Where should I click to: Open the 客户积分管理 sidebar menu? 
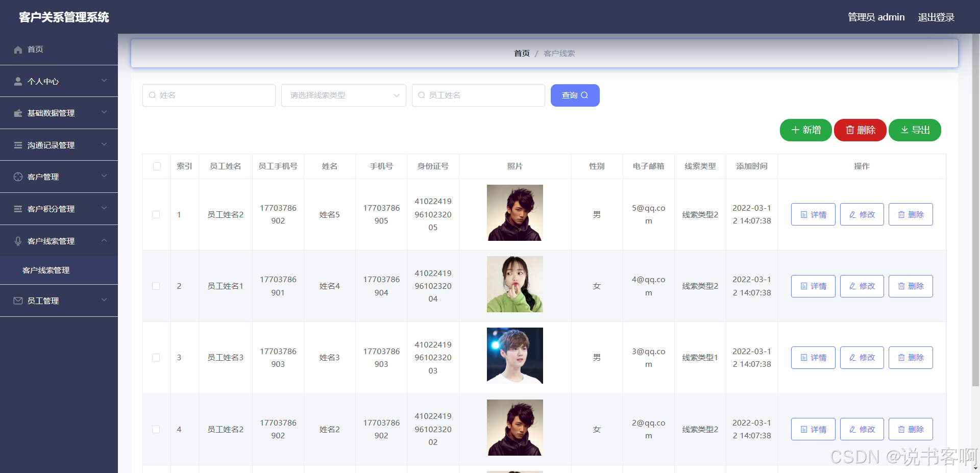(59, 209)
